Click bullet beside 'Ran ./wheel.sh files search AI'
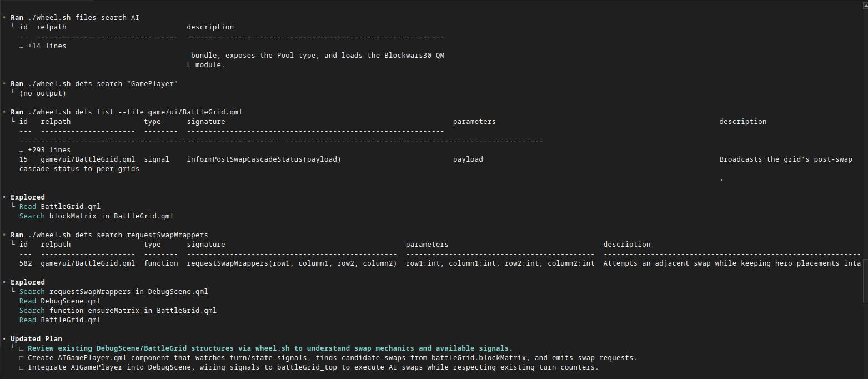The height and width of the screenshot is (379, 868). 4,18
